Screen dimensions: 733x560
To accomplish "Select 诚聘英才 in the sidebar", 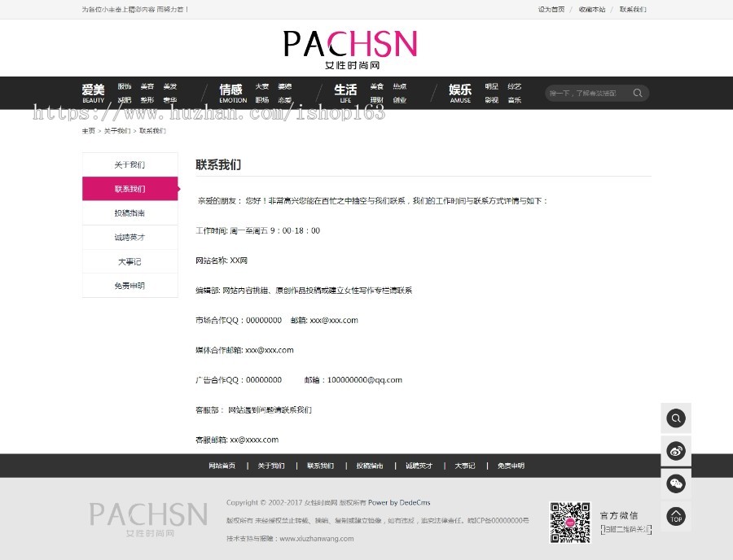I will pos(129,237).
